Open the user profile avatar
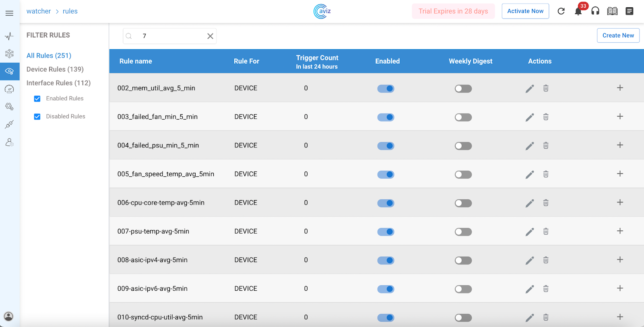 click(8, 316)
